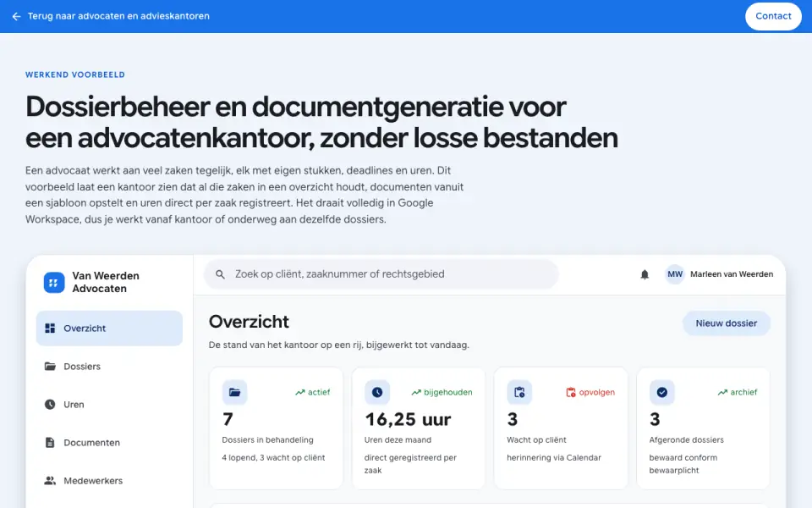Focus the 'Zoek op cliënt, zaaknummer' search field
Image resolution: width=812 pixels, height=508 pixels.
point(381,274)
